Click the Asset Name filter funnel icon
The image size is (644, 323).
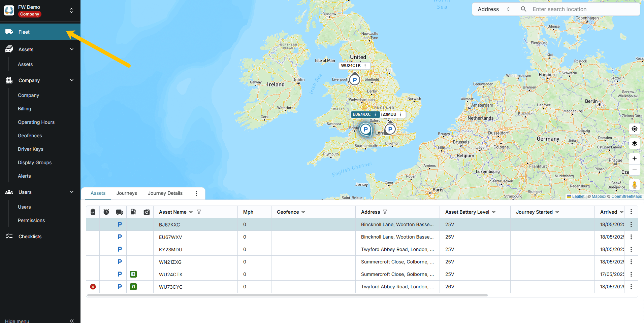[199, 212]
